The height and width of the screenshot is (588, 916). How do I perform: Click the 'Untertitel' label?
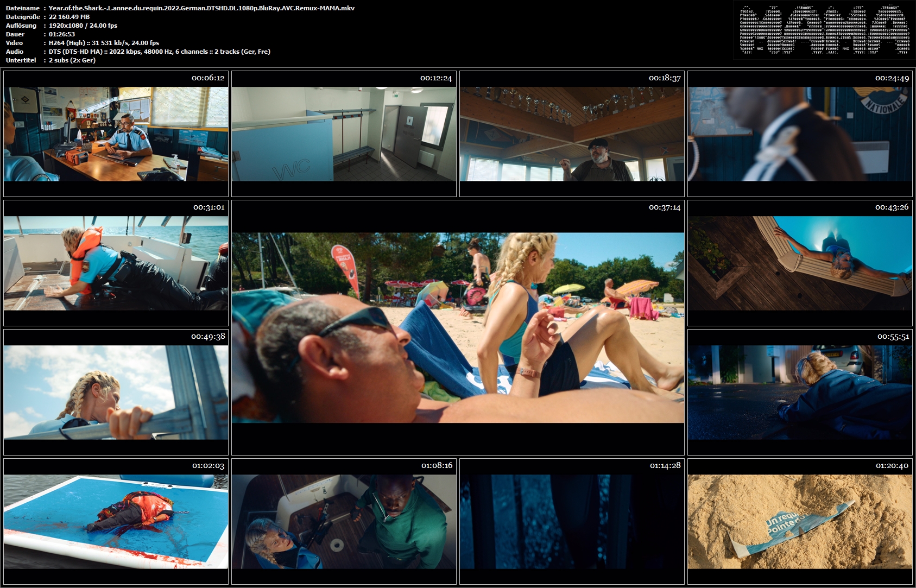tap(21, 60)
